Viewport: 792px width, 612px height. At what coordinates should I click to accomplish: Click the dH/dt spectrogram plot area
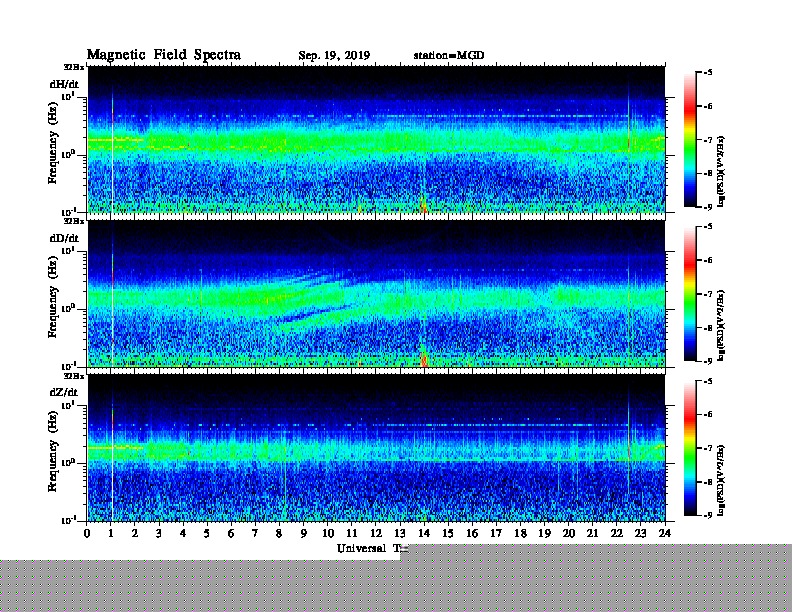click(376, 139)
